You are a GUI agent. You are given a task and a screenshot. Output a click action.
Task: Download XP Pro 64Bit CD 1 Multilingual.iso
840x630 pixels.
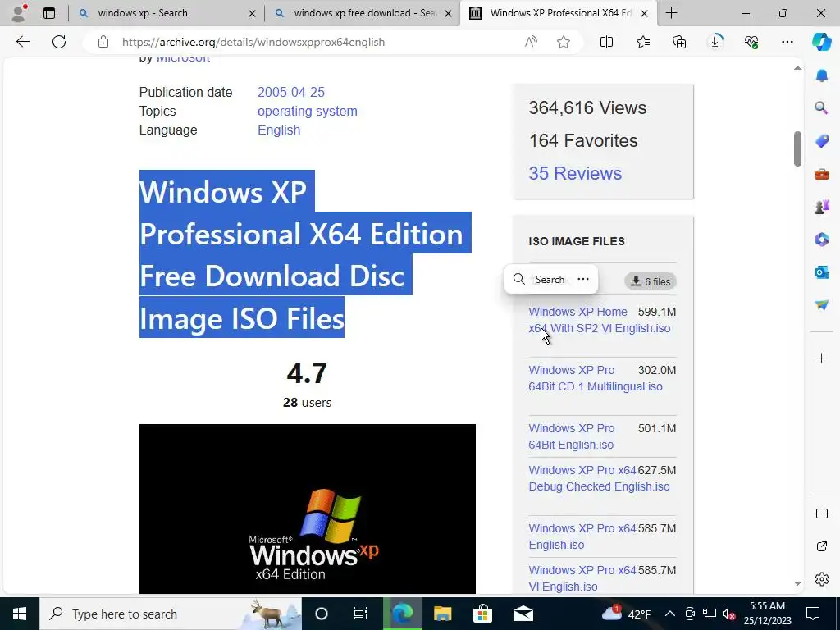pos(596,378)
